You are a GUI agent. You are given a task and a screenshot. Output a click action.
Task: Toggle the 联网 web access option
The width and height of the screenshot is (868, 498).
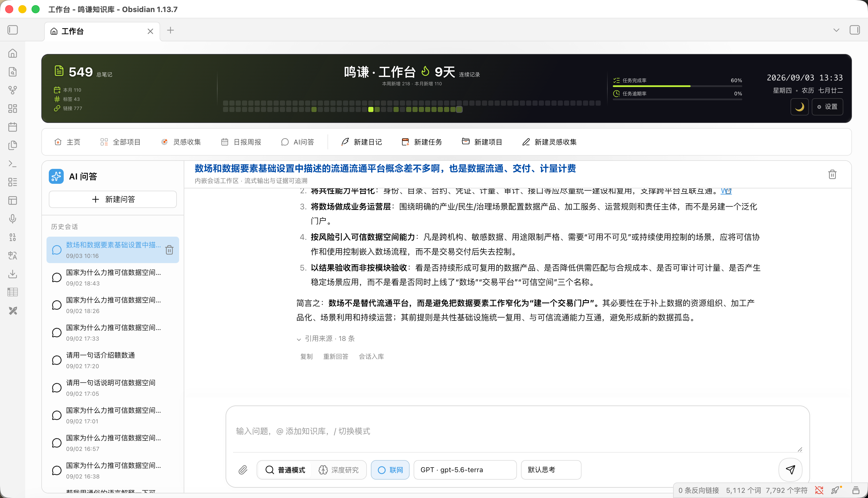point(390,470)
